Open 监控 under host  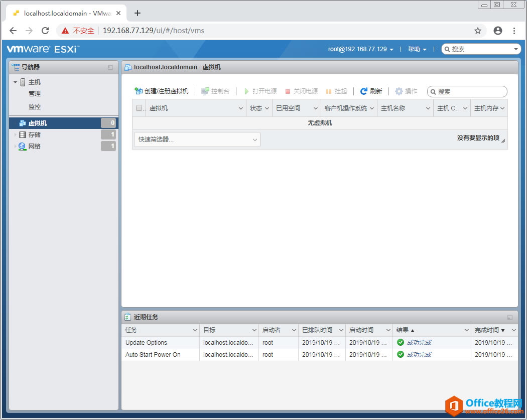coord(34,106)
